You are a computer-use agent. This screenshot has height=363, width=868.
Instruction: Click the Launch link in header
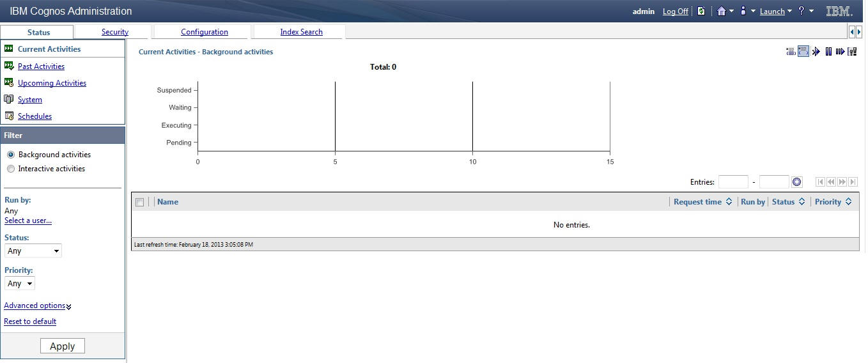pyautogui.click(x=772, y=12)
